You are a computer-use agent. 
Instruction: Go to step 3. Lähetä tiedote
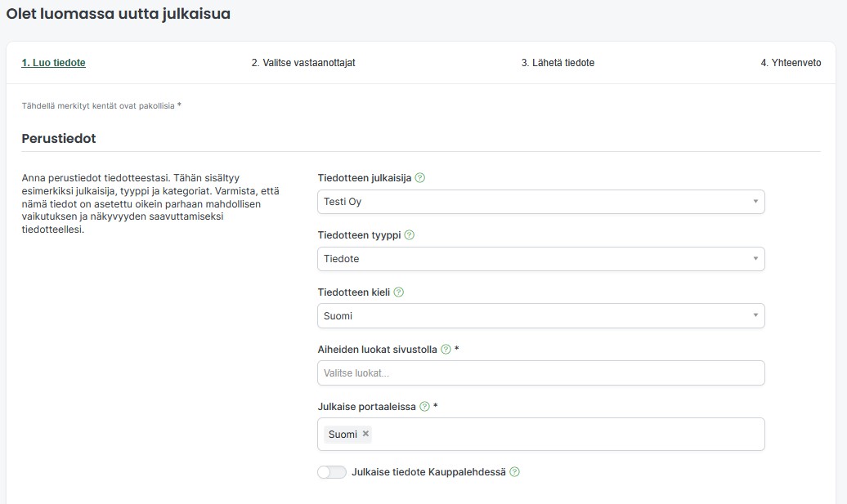click(558, 63)
